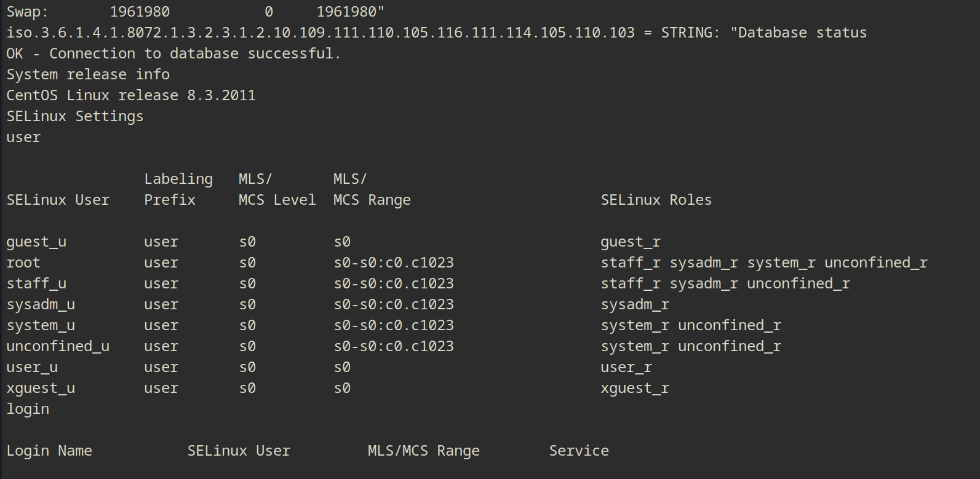Click the "System release info" line
Viewport: 980px width, 479px height.
pyautogui.click(x=88, y=74)
